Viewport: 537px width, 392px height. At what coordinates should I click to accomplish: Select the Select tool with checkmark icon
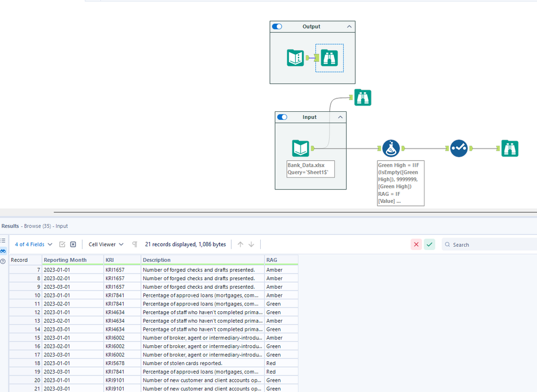[459, 148]
